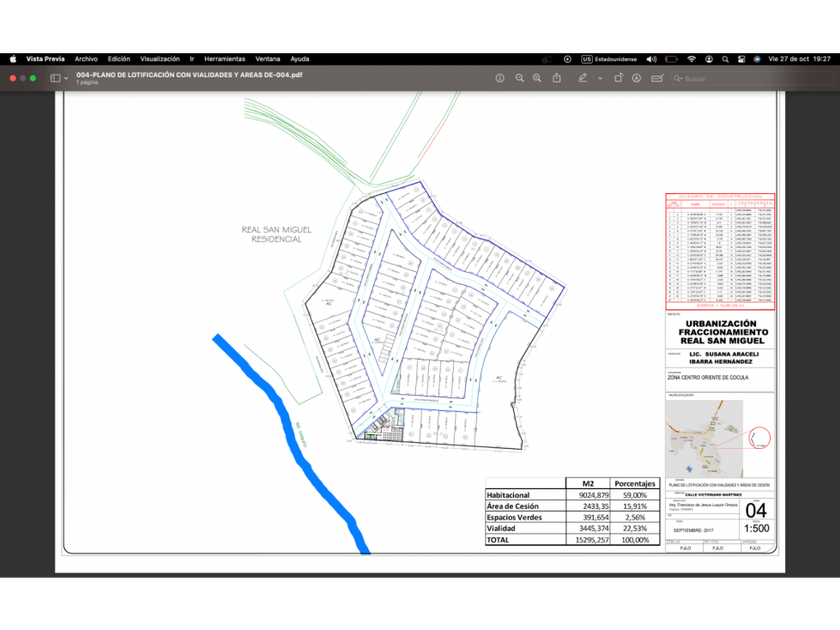The height and width of the screenshot is (630, 840).
Task: Open the Share button in toolbar
Action: (556, 78)
